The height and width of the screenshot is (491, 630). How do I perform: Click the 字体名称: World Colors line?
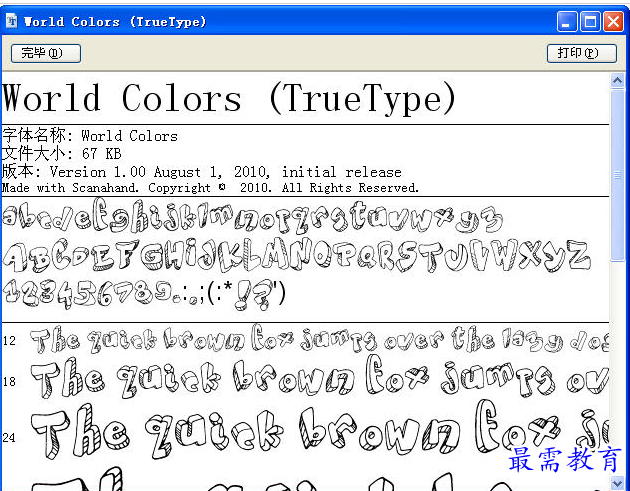tap(90, 135)
